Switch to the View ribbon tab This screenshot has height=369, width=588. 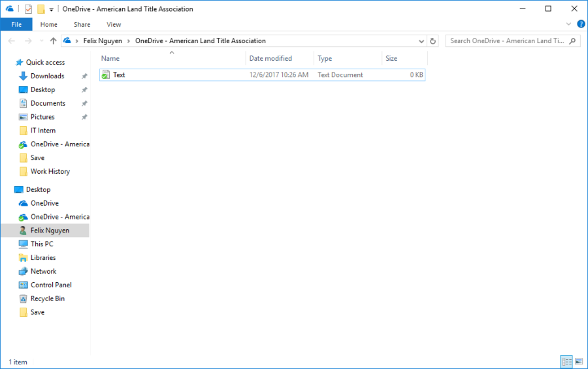pyautogui.click(x=114, y=24)
